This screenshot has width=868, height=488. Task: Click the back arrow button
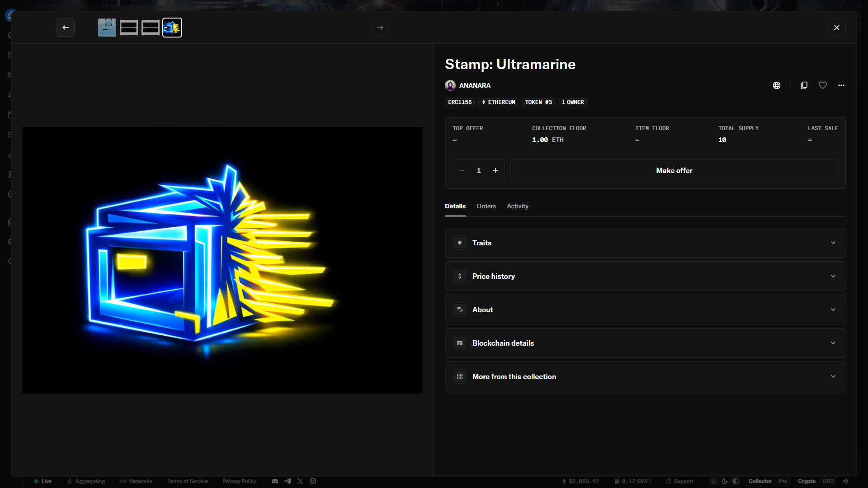coord(66,28)
